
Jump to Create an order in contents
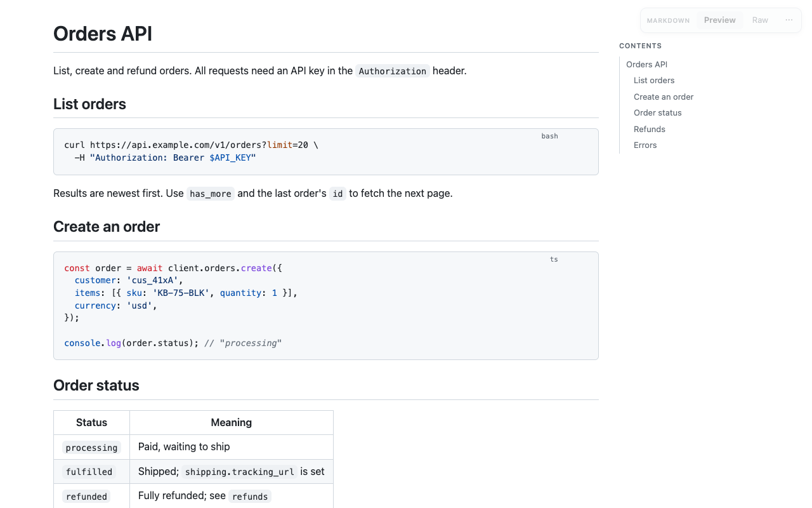[x=664, y=97]
